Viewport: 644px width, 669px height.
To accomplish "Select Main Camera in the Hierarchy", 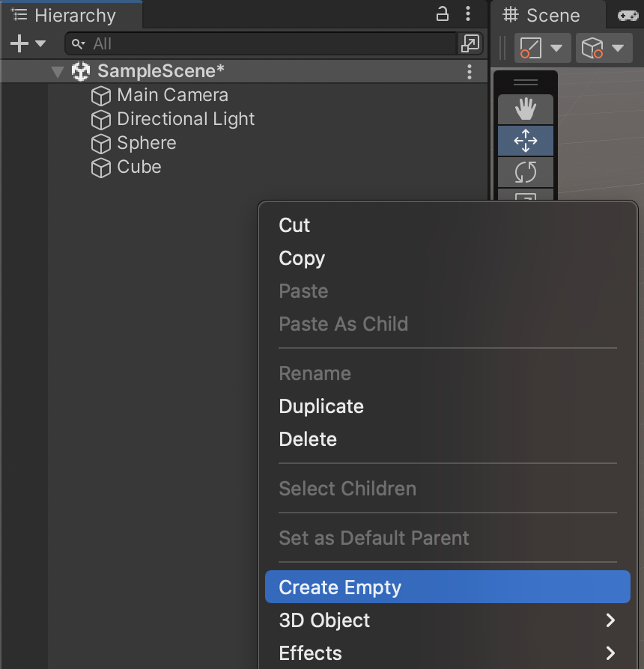I will click(x=172, y=95).
